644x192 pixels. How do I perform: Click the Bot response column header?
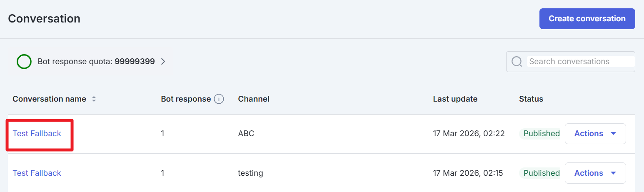pyautogui.click(x=186, y=99)
